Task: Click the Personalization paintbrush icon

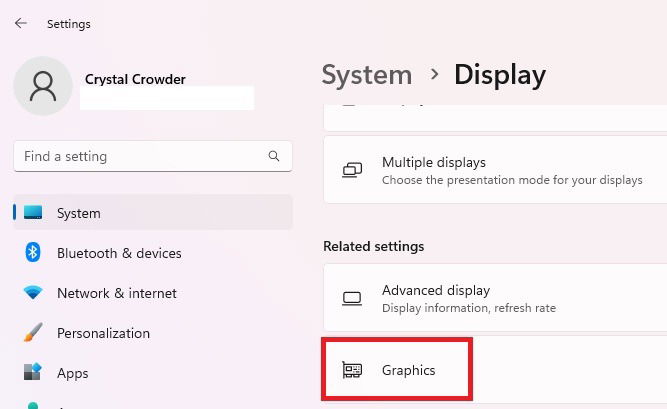Action: [33, 332]
